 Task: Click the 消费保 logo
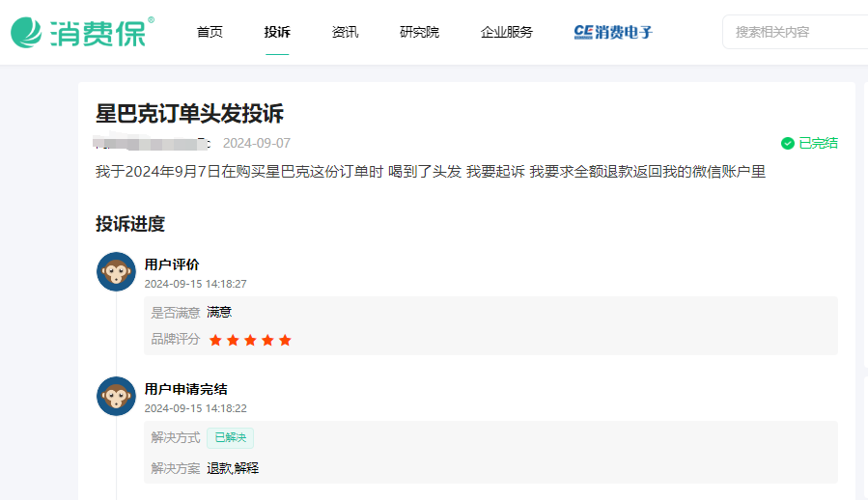82,32
